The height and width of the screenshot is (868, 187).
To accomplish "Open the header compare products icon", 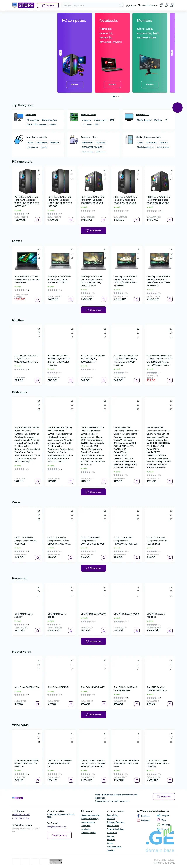I will pyautogui.click(x=166, y=5).
